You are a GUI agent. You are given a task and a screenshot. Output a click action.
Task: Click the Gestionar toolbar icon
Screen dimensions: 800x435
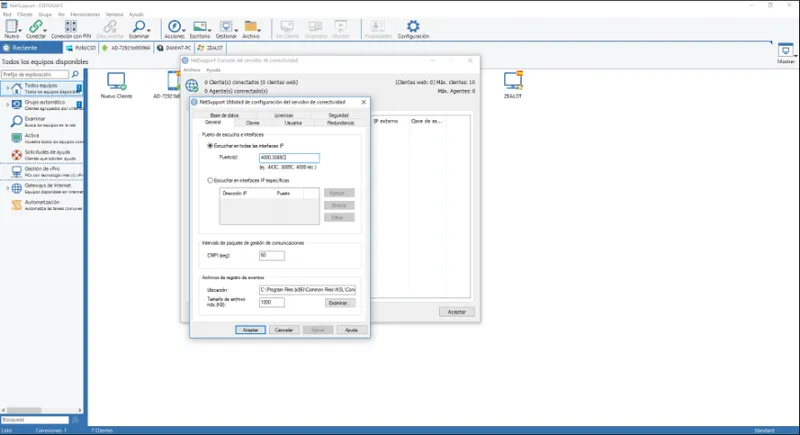[225, 26]
